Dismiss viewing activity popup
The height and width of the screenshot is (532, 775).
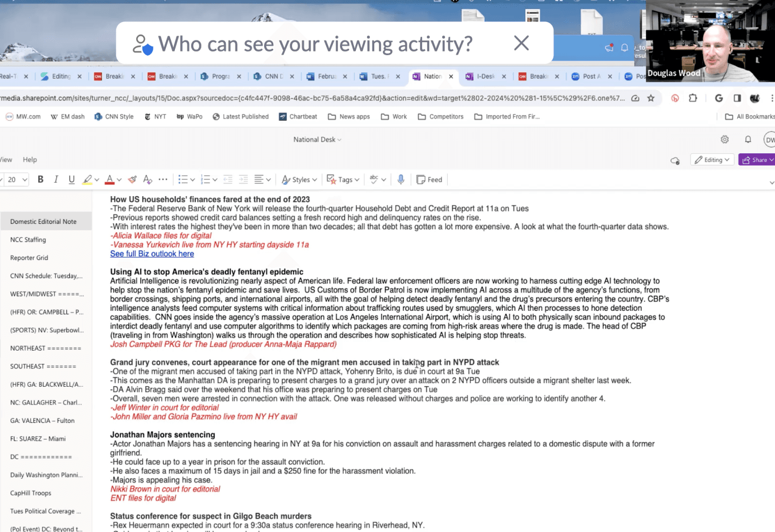521,43
